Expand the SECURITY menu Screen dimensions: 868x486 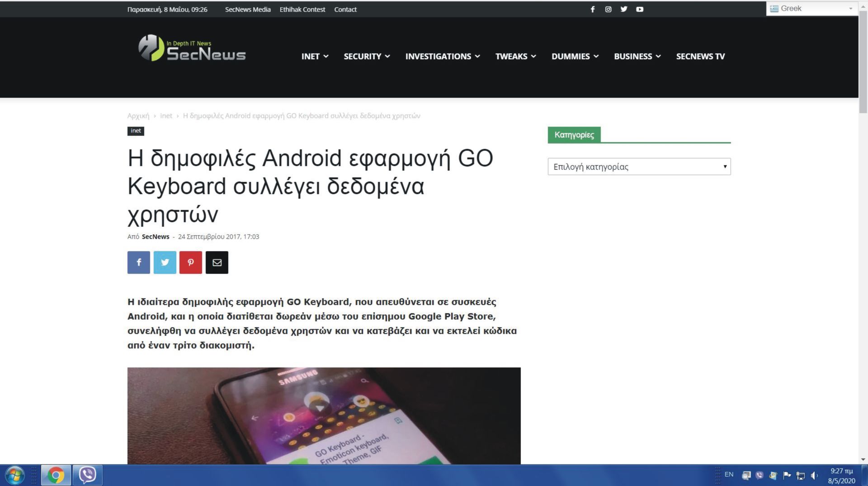(x=367, y=56)
